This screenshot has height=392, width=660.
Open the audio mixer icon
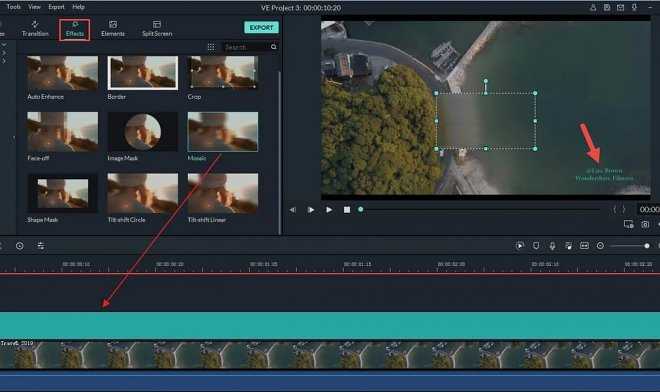[568, 246]
